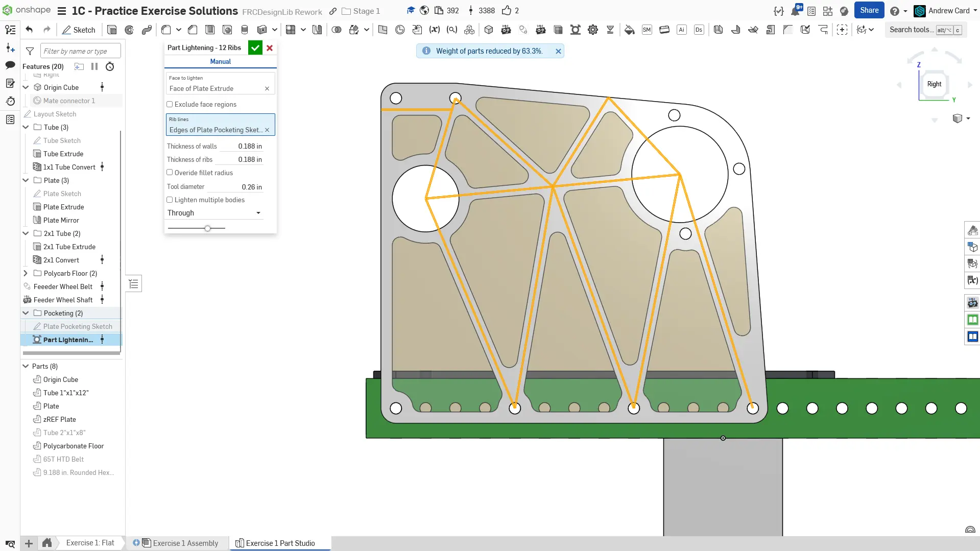Click the blue Share button
This screenshot has width=980, height=551.
(869, 10)
